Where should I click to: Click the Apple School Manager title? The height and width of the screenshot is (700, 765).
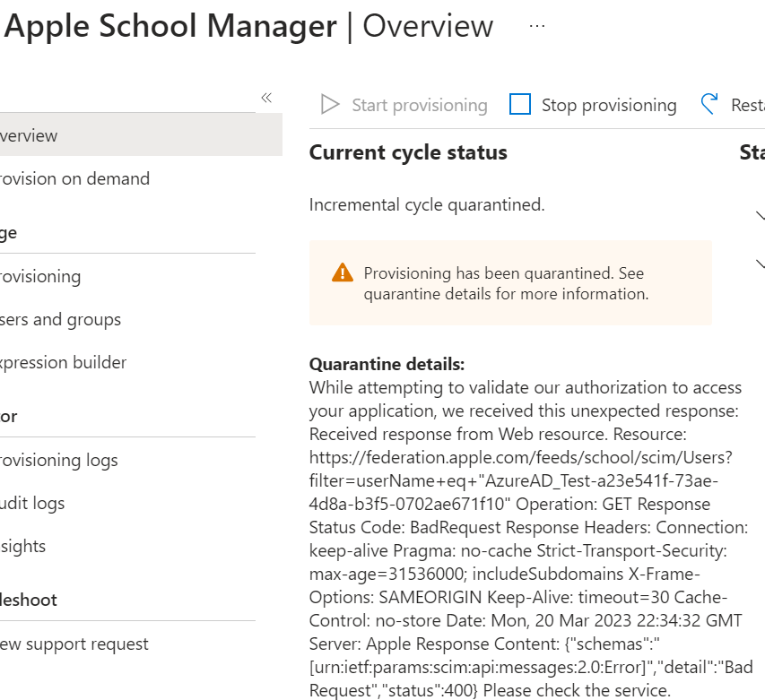click(170, 26)
